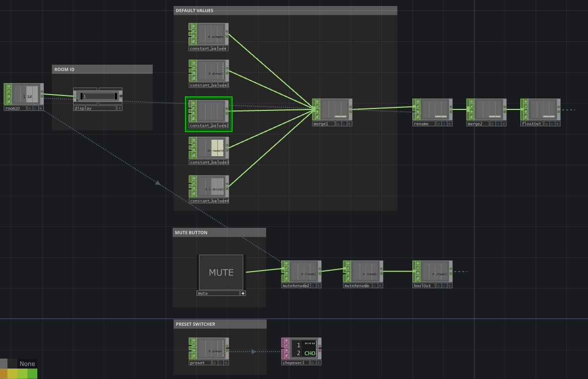Expand plus button beside merge1 label
This screenshot has height=379, width=588.
point(349,124)
